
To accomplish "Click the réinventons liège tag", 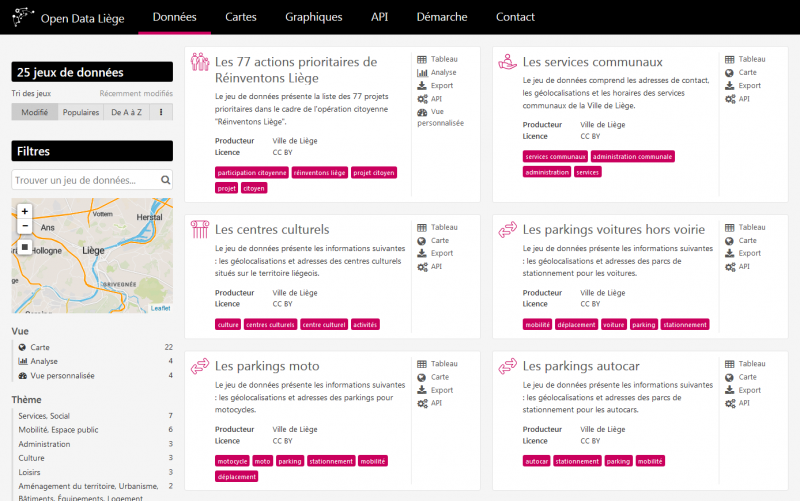I will [x=320, y=173].
